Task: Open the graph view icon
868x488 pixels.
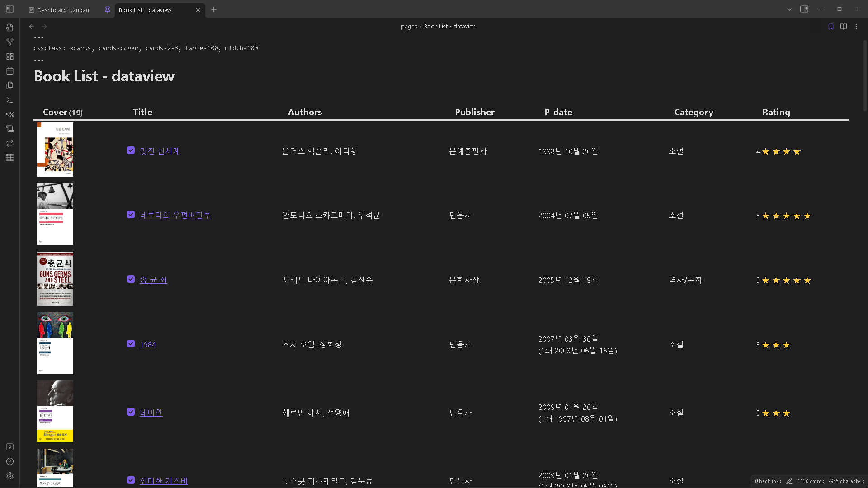Action: (10, 42)
